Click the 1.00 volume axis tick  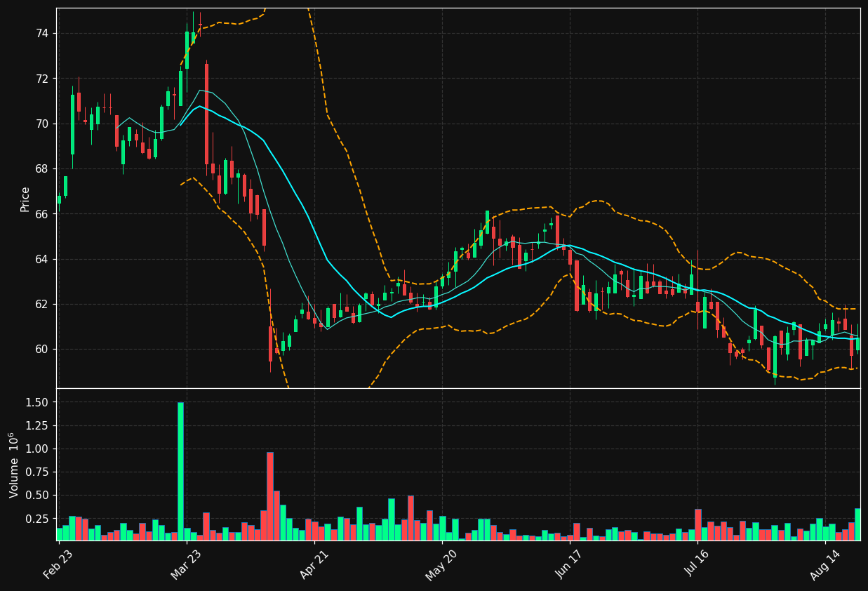tap(37, 449)
